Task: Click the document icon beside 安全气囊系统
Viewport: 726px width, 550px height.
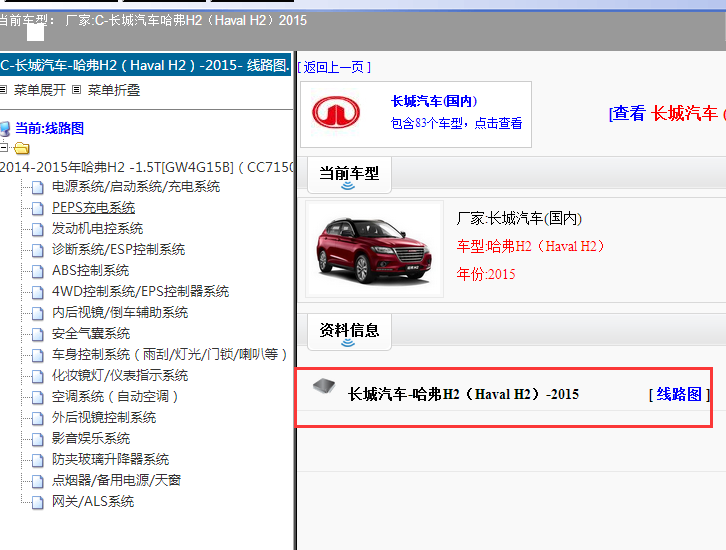Action: pos(38,334)
